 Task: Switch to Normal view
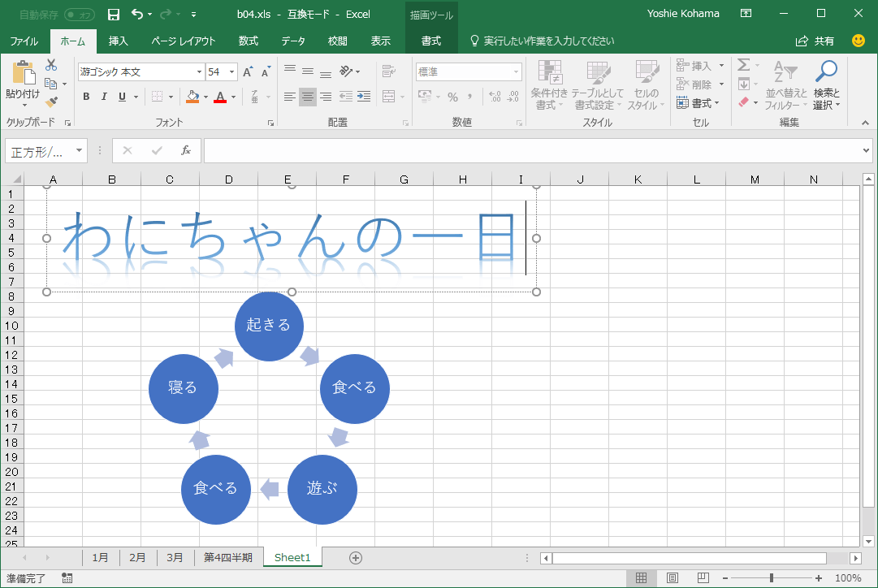[641, 578]
